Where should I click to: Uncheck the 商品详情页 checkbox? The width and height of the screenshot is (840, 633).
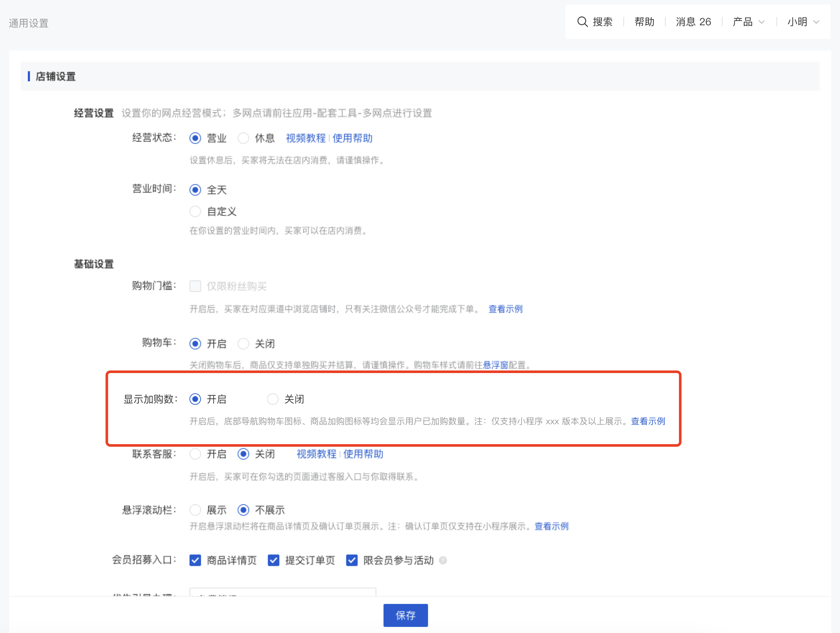[x=195, y=560]
